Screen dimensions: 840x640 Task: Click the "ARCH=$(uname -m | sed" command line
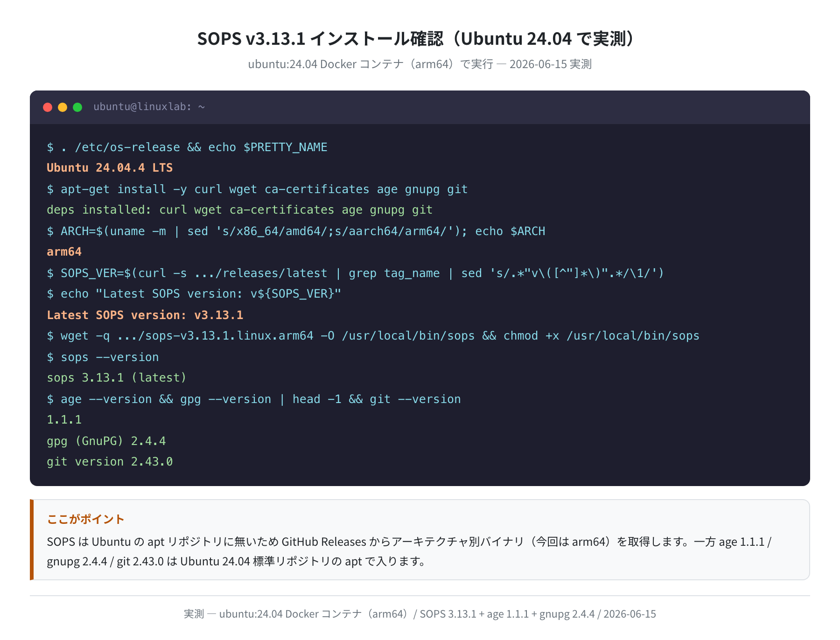296,231
